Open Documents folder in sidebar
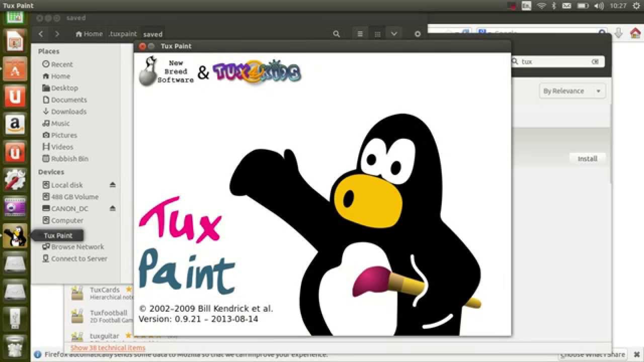Image resolution: width=644 pixels, height=362 pixels. coord(64,100)
